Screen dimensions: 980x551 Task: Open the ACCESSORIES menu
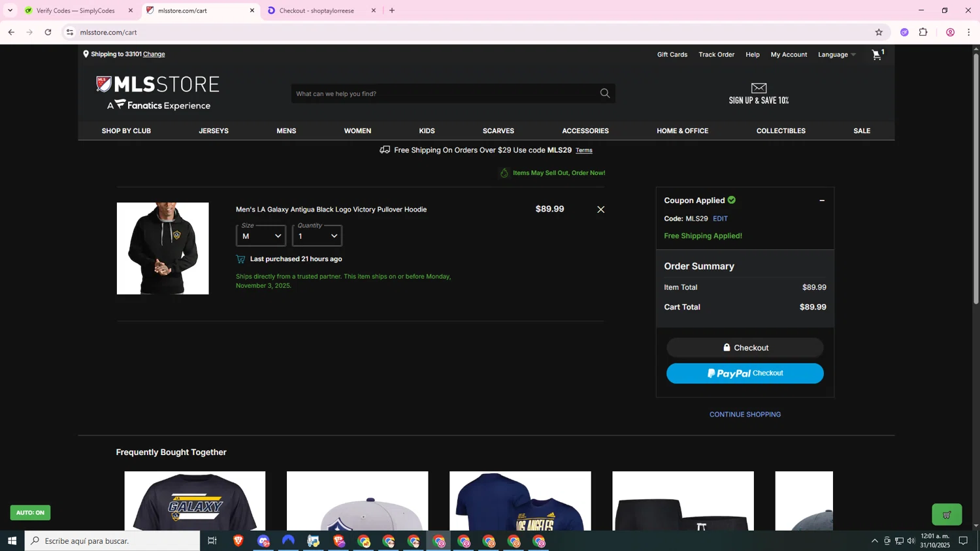tap(585, 131)
